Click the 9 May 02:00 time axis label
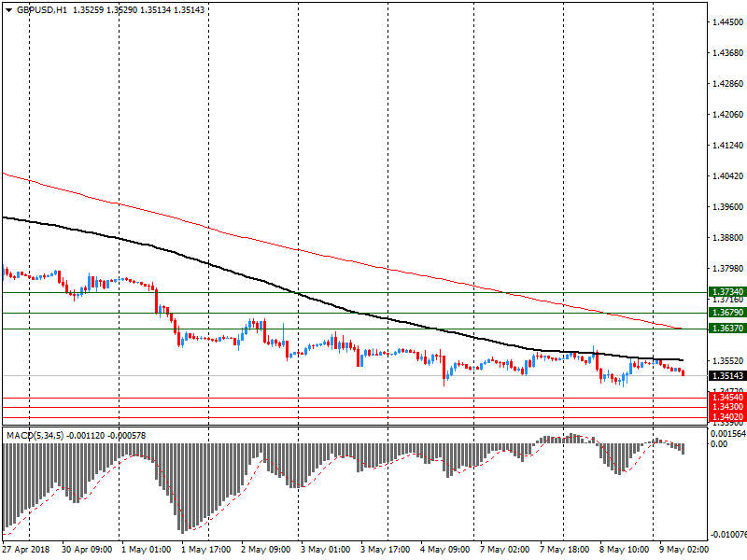Screen dimensions: 747x560 pyautogui.click(x=684, y=550)
